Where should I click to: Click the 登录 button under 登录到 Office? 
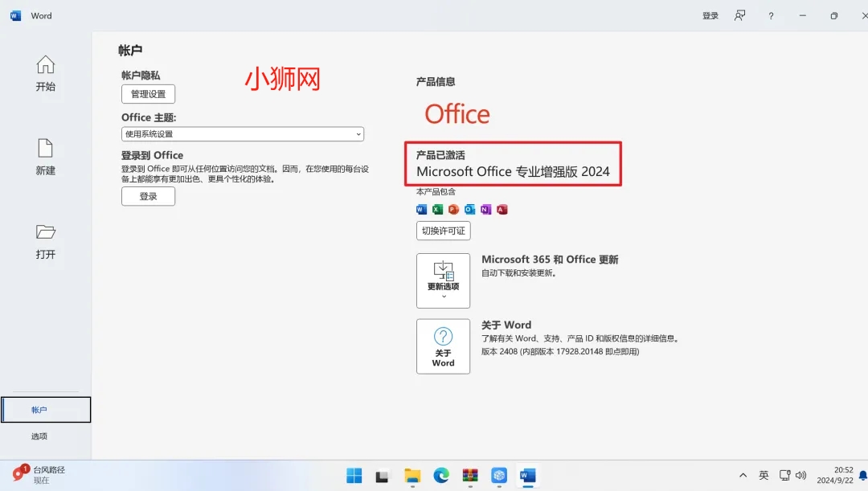click(149, 197)
